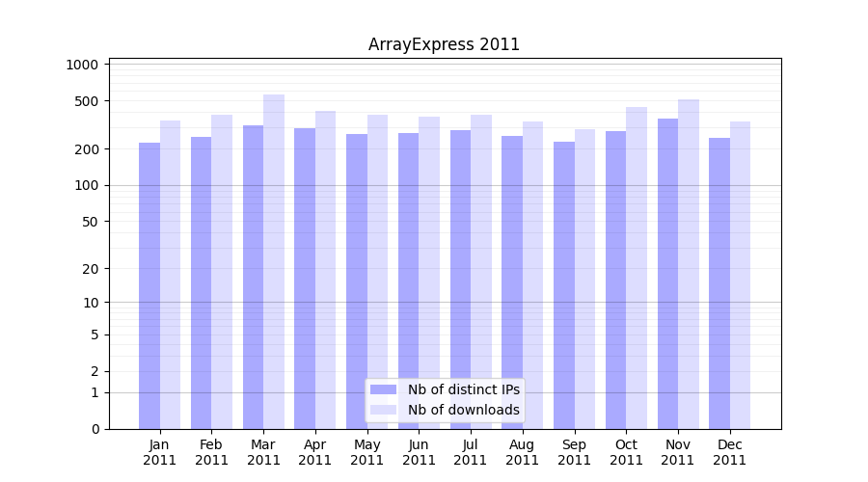
Task: Click the Jul 2011 downloads bar
Action: click(481, 272)
